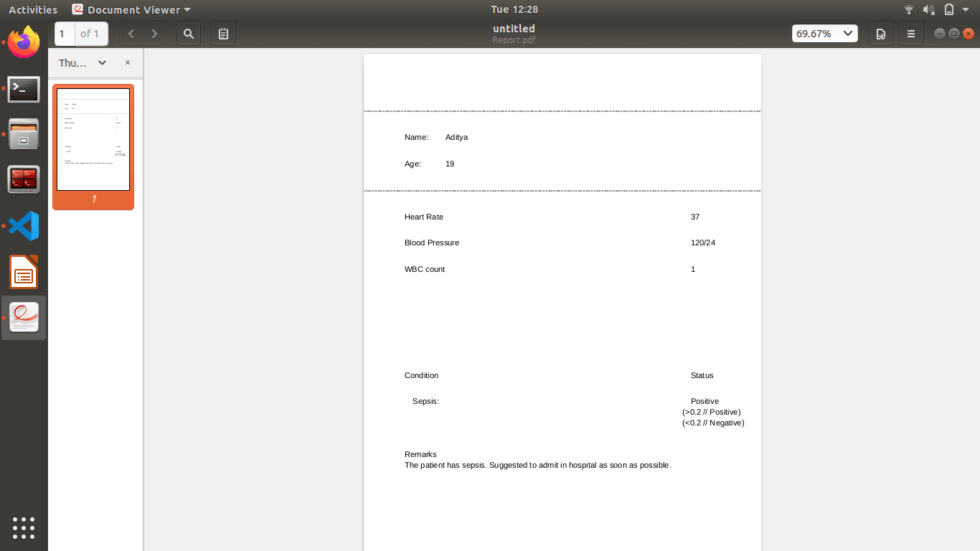The height and width of the screenshot is (551, 980).
Task: Expand the system menu arrow
Action: click(x=966, y=9)
